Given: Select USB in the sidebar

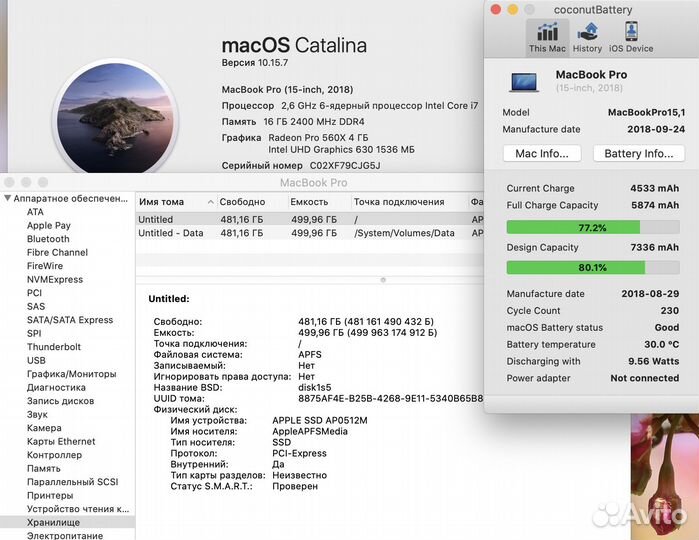Looking at the screenshot, I should [36, 360].
